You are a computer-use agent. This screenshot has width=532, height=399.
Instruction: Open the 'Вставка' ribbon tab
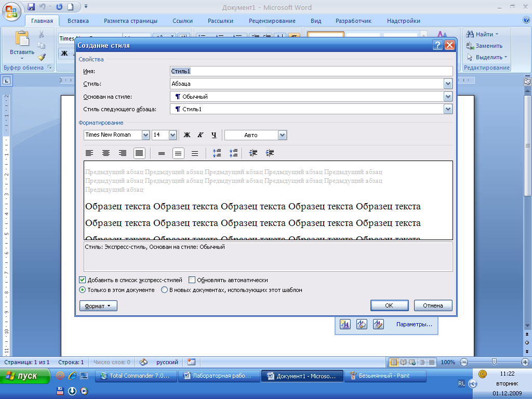pyautogui.click(x=78, y=21)
